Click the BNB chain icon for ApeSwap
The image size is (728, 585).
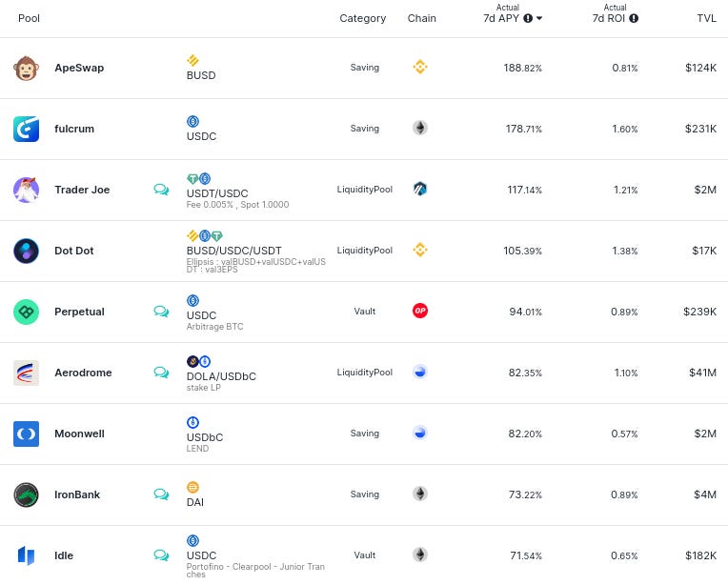[420, 67]
